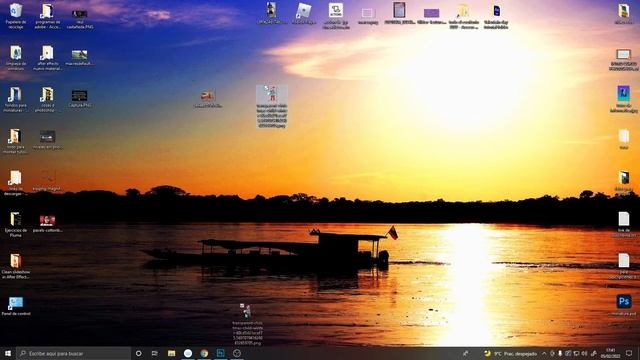The image size is (640, 360).
Task: Switch to the white circle app on the taskbar
Action: click(188, 353)
